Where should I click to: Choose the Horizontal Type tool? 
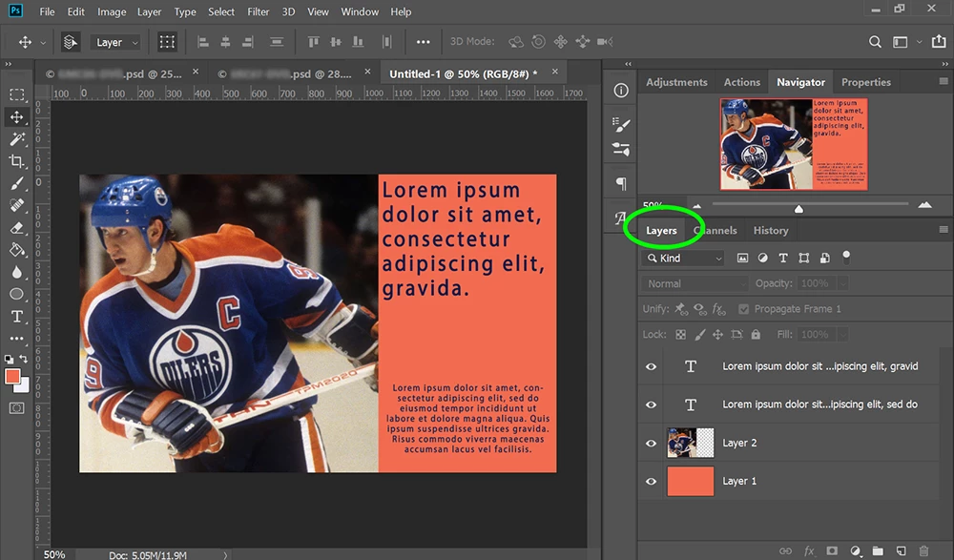[17, 317]
